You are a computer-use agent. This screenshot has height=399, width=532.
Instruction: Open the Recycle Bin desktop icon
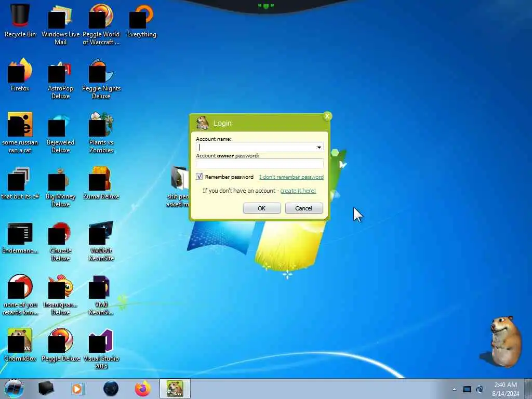[x=20, y=20]
